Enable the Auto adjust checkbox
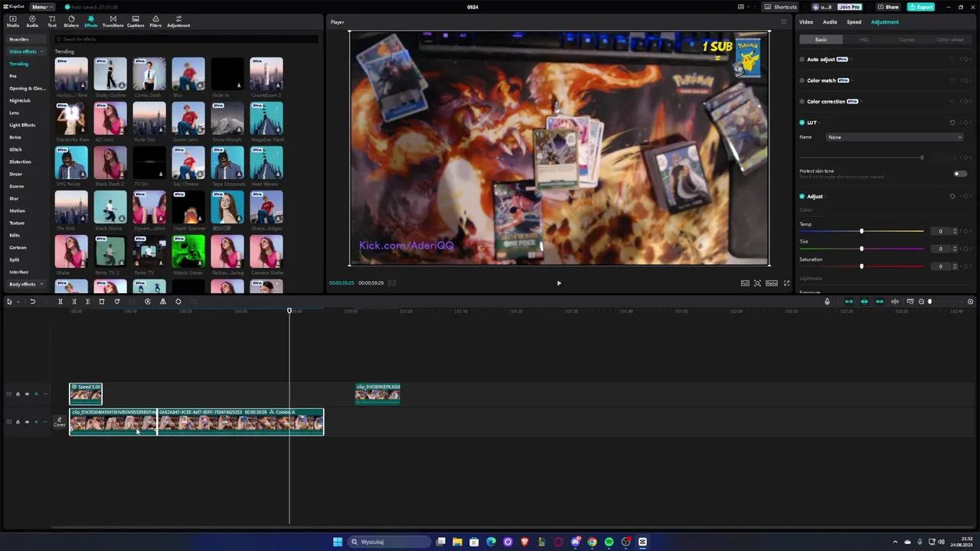Viewport: 980px width, 551px height. pyautogui.click(x=802, y=60)
